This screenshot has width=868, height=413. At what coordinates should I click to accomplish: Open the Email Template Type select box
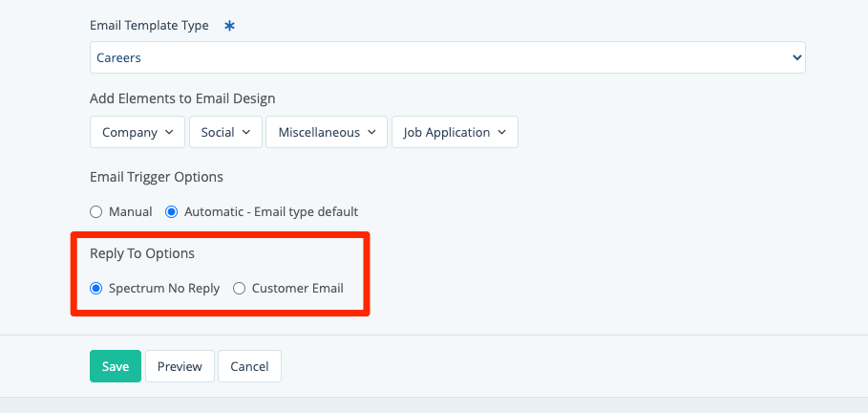(447, 57)
